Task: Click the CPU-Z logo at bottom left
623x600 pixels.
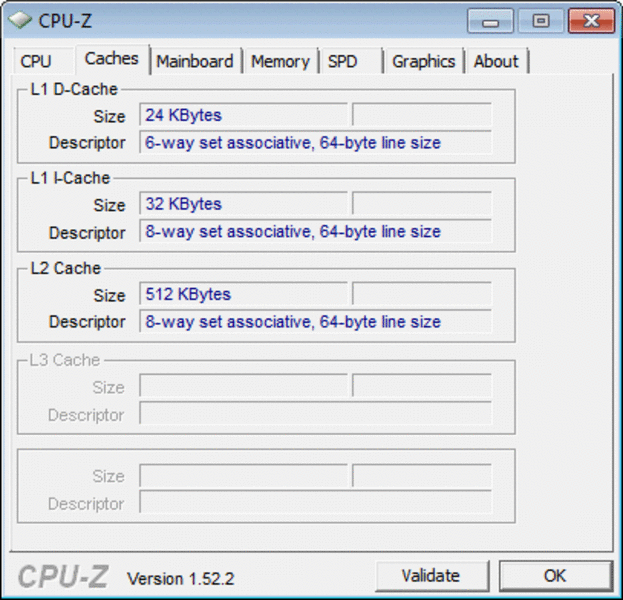Action: tap(63, 576)
